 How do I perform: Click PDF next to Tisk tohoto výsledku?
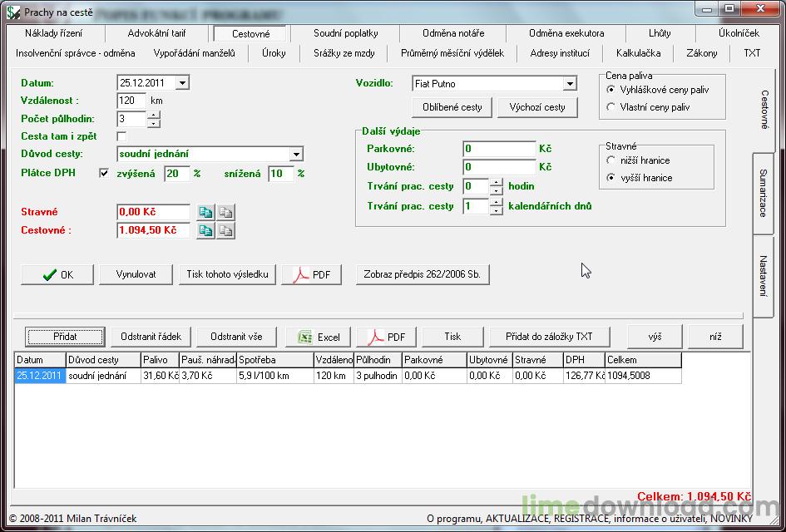pyautogui.click(x=311, y=274)
